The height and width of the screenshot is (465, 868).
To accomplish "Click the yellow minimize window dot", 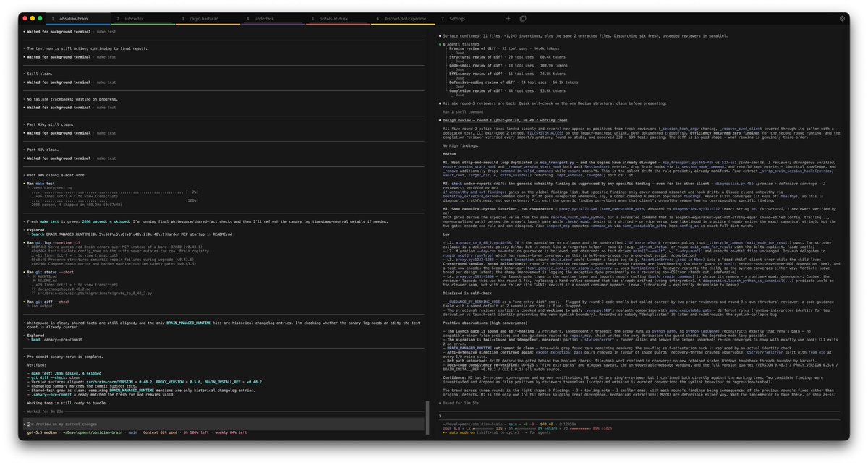I will point(33,18).
